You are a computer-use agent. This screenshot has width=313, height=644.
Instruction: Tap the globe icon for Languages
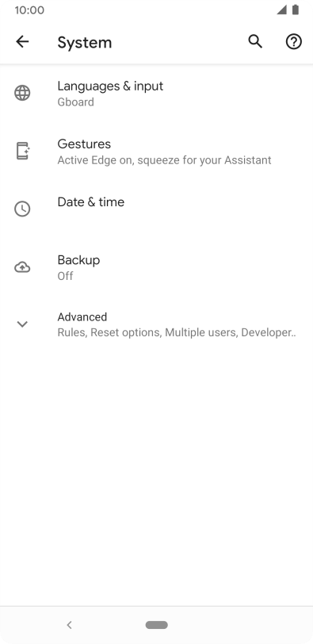point(22,94)
